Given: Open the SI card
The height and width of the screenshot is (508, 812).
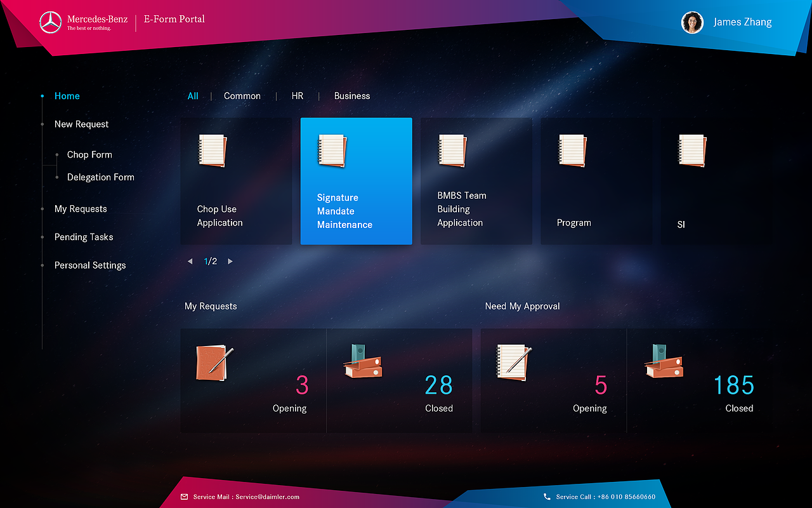Looking at the screenshot, I should tap(716, 181).
